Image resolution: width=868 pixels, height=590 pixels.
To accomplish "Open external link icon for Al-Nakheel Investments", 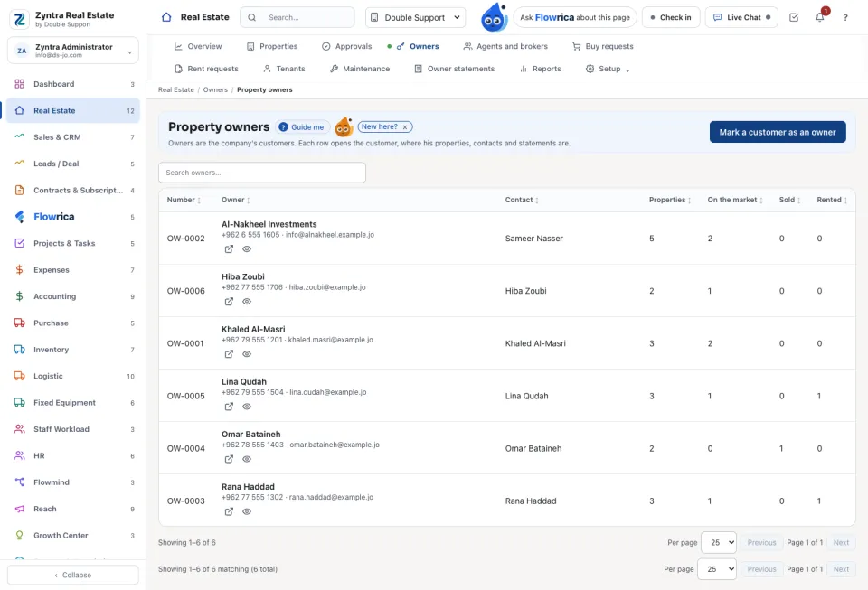I will 229,248.
